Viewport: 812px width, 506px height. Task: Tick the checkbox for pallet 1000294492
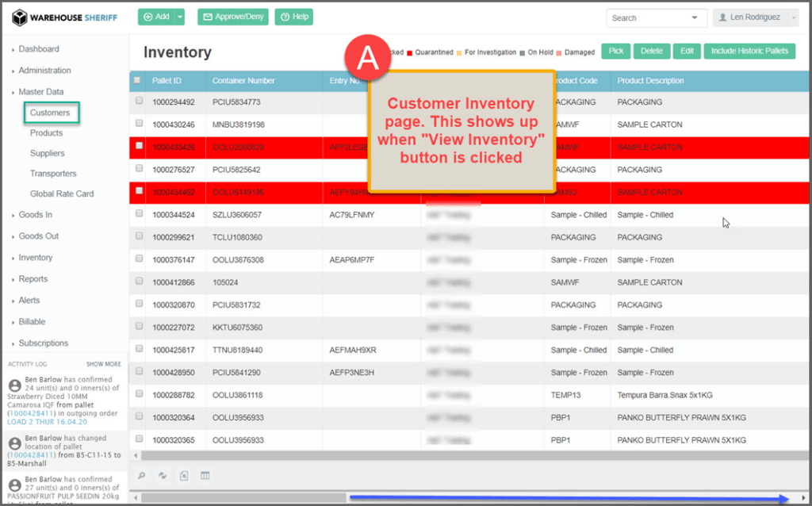click(139, 102)
